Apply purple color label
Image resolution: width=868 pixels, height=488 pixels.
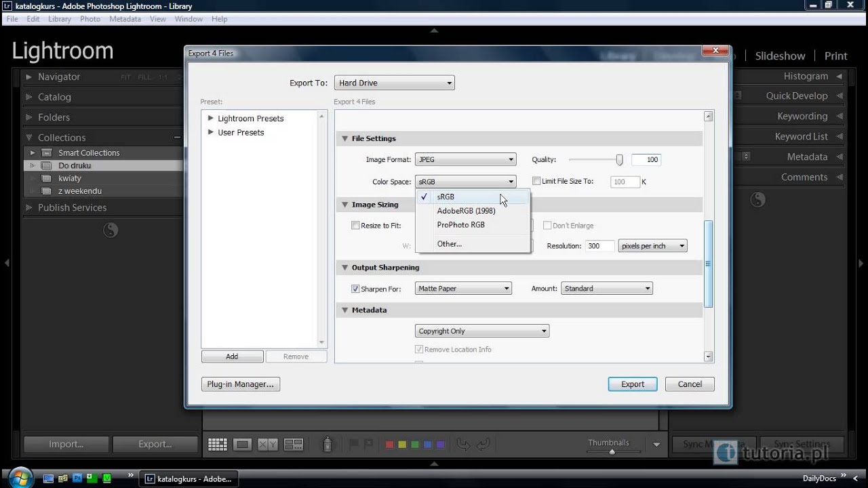click(x=441, y=445)
